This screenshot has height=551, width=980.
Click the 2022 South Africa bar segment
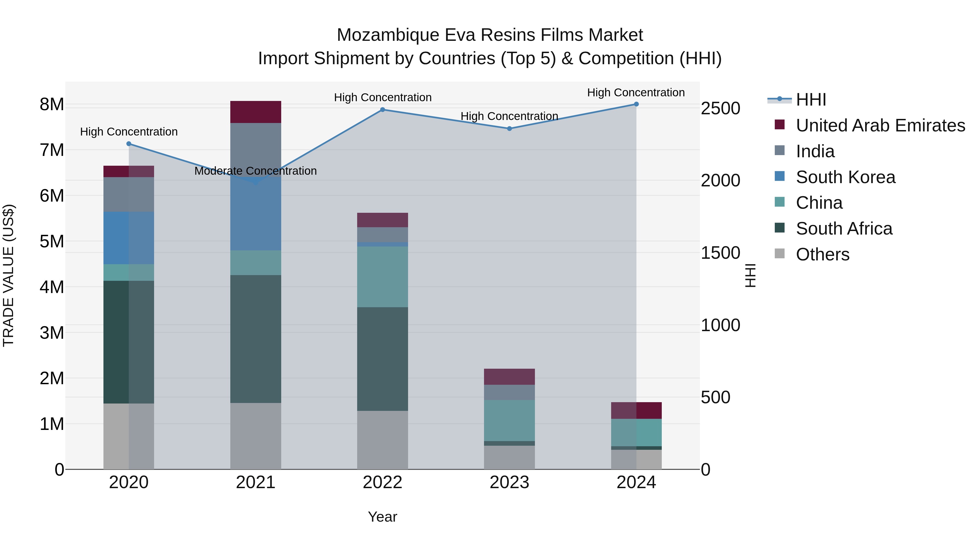point(383,359)
